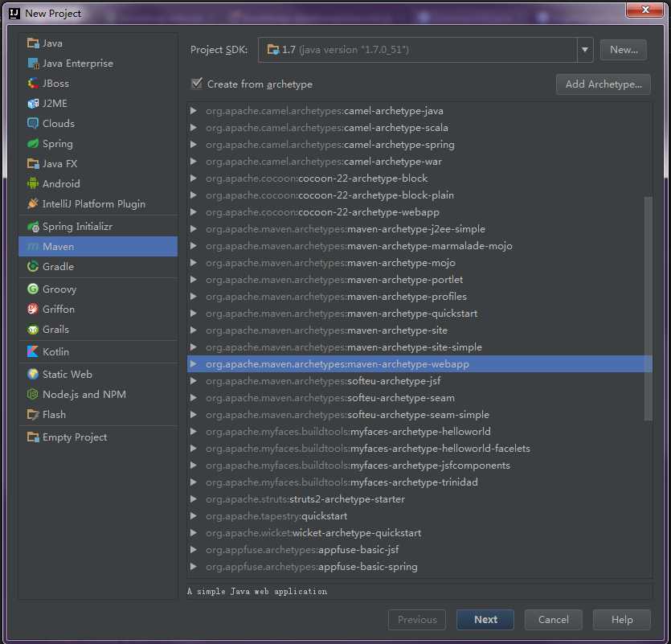Click Add Archetype button
The height and width of the screenshot is (644, 671).
(603, 84)
